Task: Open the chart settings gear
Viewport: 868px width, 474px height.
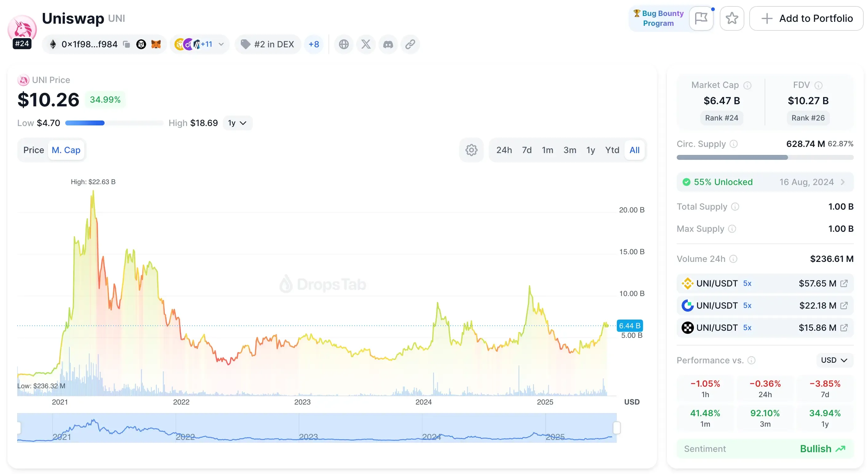Action: coord(471,150)
